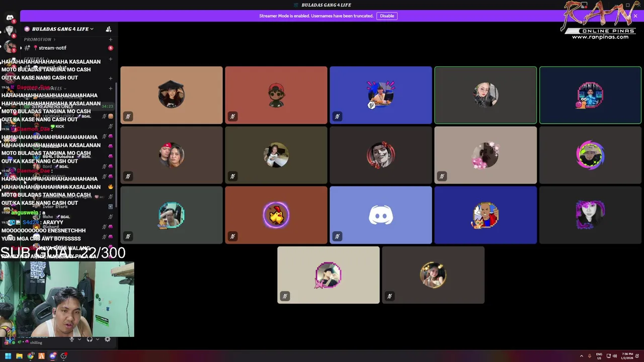This screenshot has width=644, height=362.
Task: Select green-outlined tile with blonde woman avatar
Action: [x=486, y=95]
